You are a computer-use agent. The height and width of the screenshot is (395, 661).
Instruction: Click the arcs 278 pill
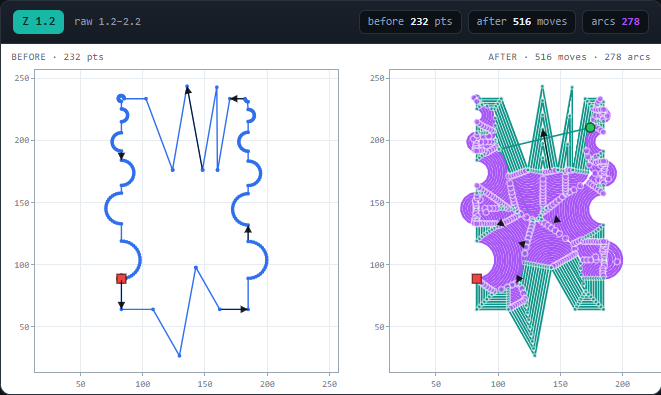pos(615,22)
